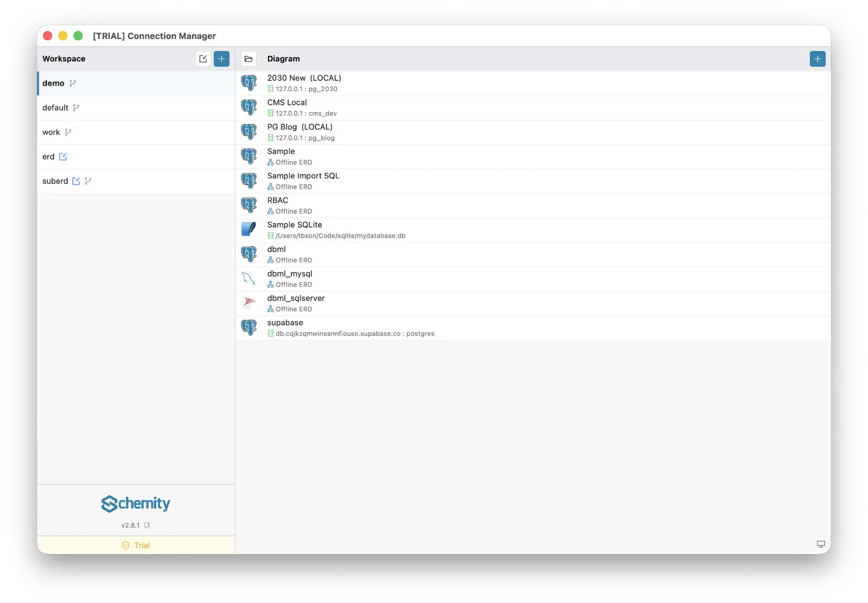This screenshot has height=603, width=868.
Task: Click the mydatabase.db file path
Action: [341, 236]
